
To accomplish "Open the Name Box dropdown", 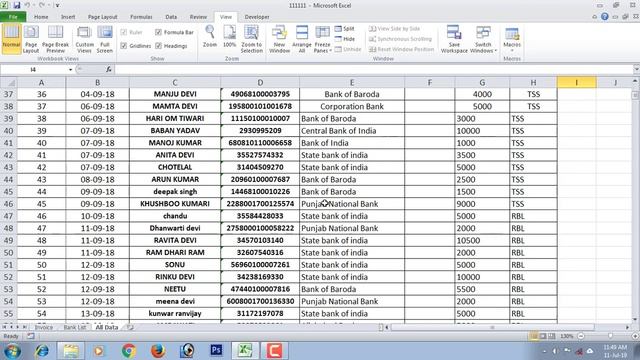I will pyautogui.click(x=70, y=70).
